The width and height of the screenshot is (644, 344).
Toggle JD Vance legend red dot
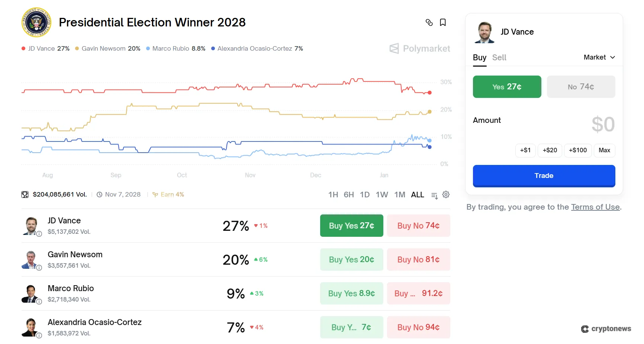click(x=23, y=49)
